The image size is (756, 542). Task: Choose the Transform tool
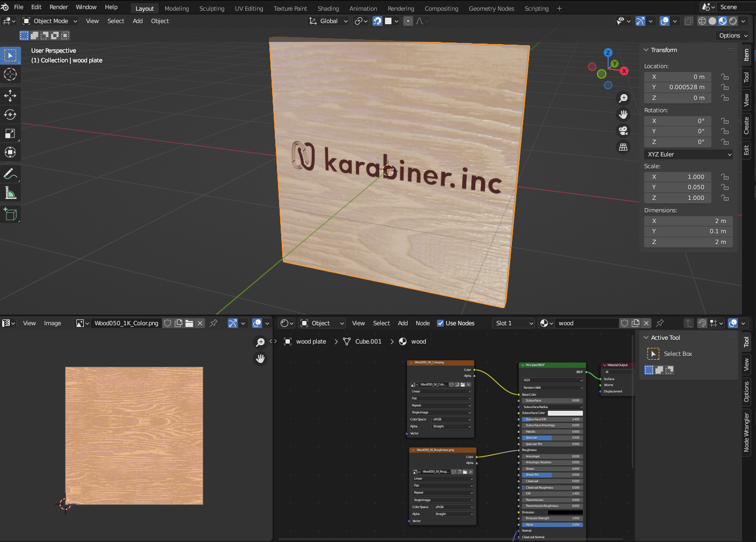tap(10, 152)
